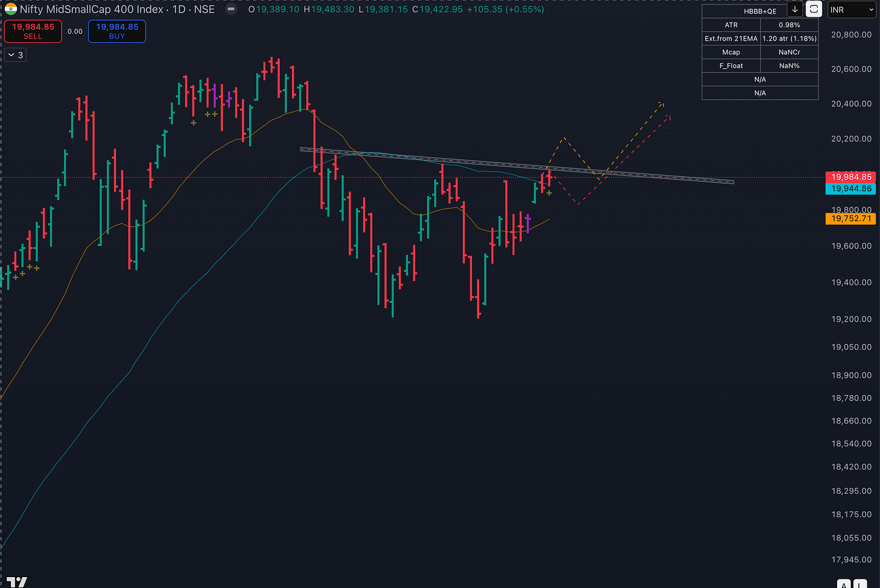Viewport: 880px width, 588px height.
Task: Click the close value 19,422.95
Action: 441,10
